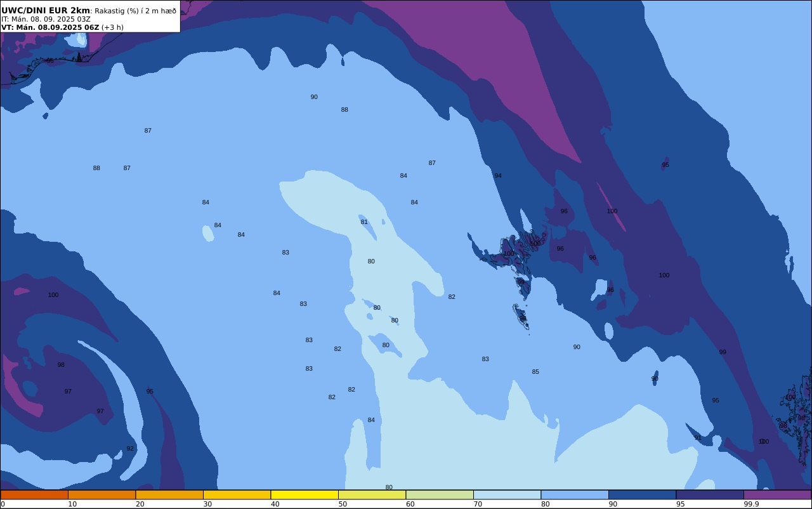
Task: Click the sky blue 80–90 legend swatch
Action: pyautogui.click(x=575, y=494)
